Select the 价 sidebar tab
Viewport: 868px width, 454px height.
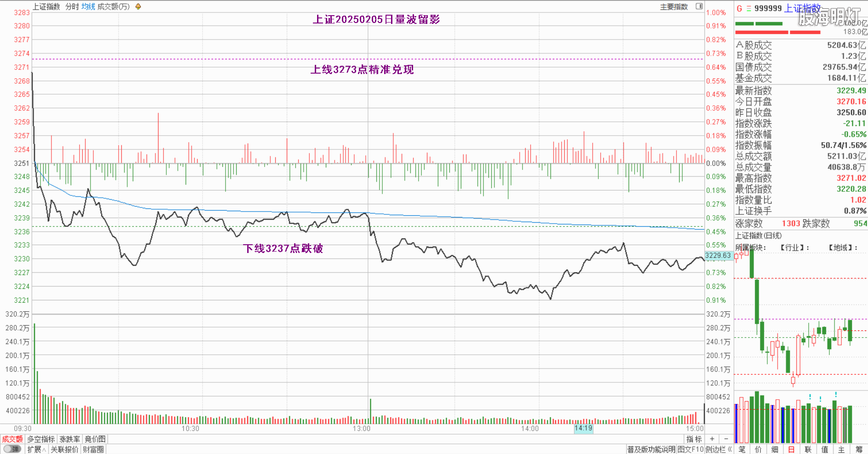pyautogui.click(x=758, y=449)
